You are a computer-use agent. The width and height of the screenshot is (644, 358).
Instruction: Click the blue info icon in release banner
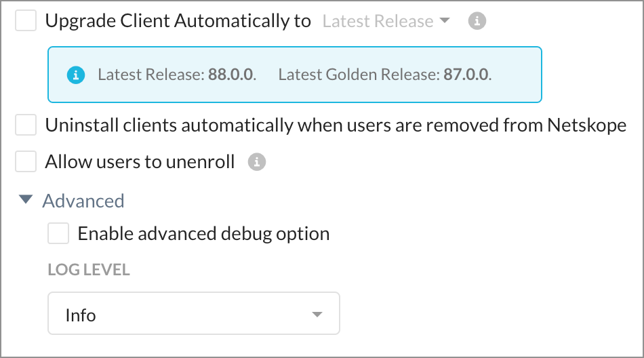point(76,75)
